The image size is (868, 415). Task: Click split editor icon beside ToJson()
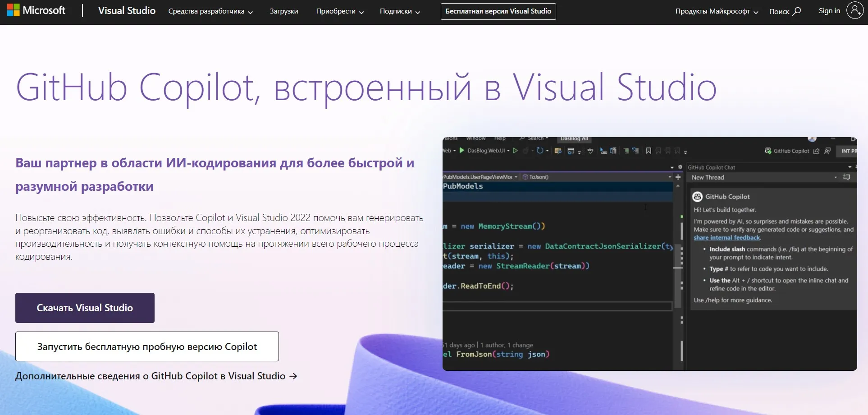pyautogui.click(x=678, y=177)
